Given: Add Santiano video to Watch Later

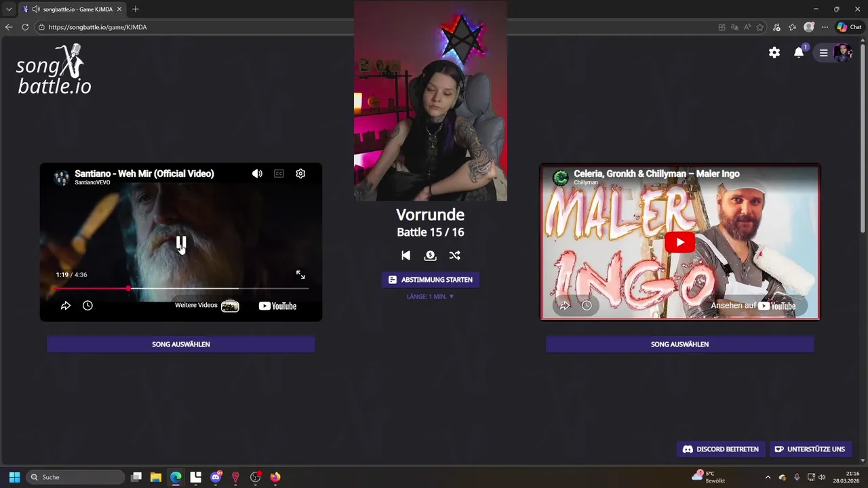Looking at the screenshot, I should (87, 306).
